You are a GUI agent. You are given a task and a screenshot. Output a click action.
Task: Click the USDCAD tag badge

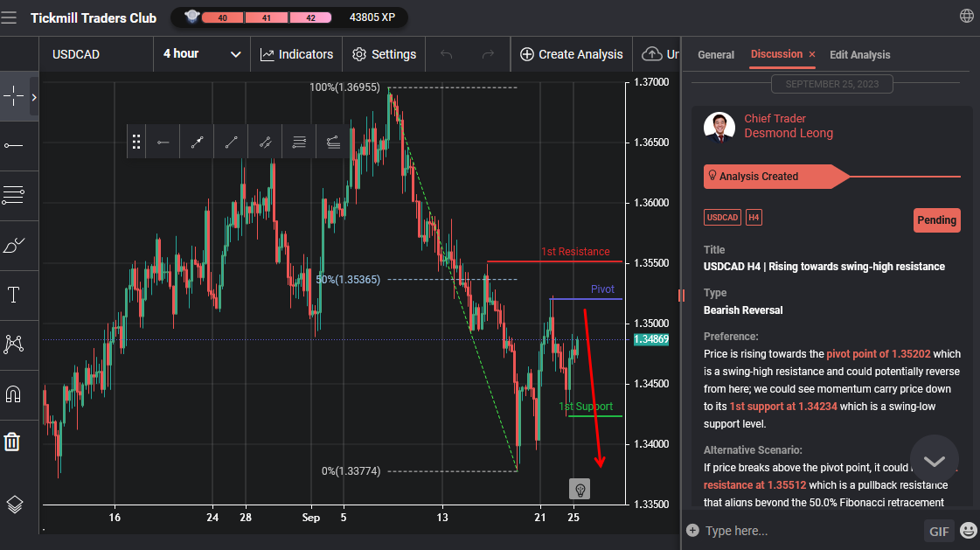pos(722,218)
